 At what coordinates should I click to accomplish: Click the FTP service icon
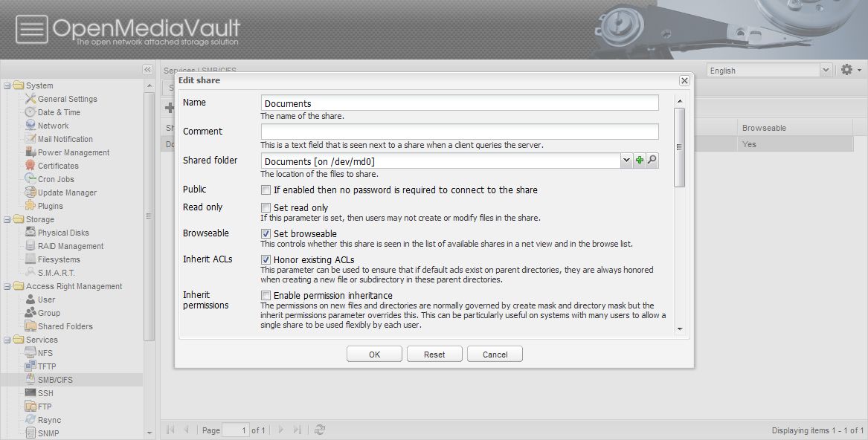pyautogui.click(x=30, y=407)
